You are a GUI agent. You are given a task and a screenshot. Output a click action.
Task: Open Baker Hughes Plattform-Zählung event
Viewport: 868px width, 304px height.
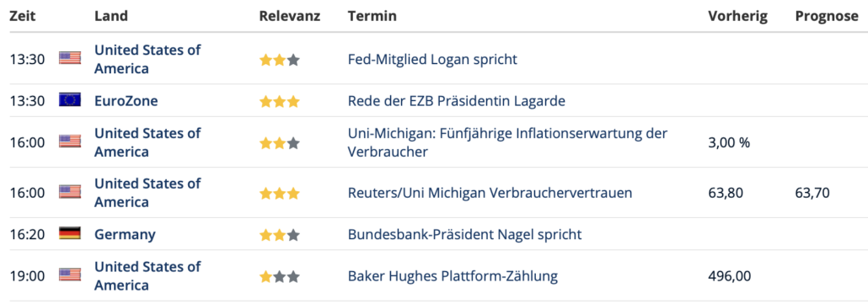click(x=453, y=276)
